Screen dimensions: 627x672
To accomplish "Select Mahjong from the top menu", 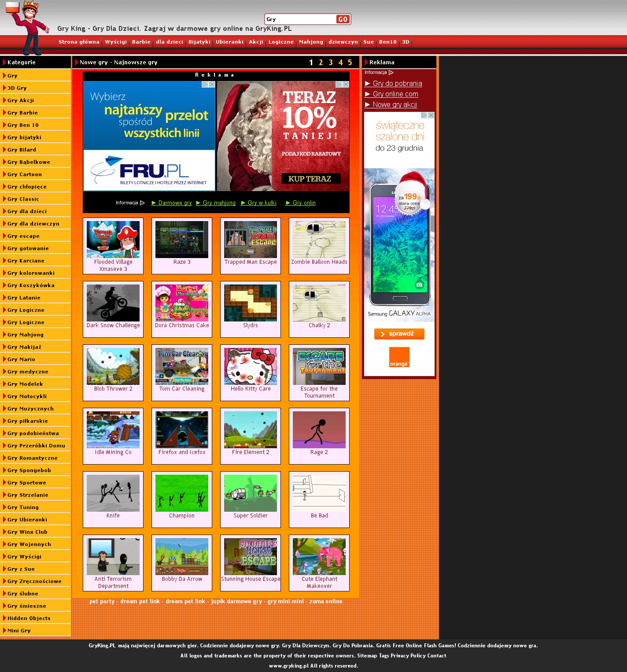I will [x=311, y=42].
